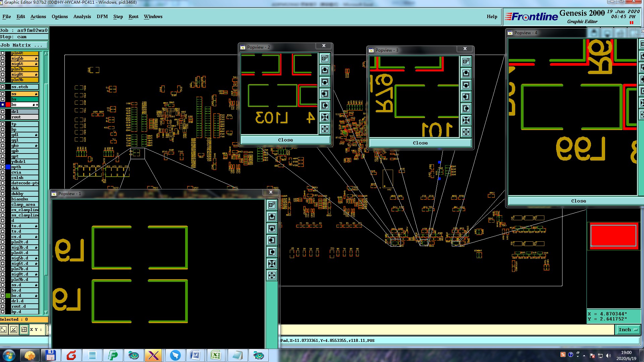The height and width of the screenshot is (362, 644).
Task: Open Excel from the Windows taskbar
Action: 216,355
